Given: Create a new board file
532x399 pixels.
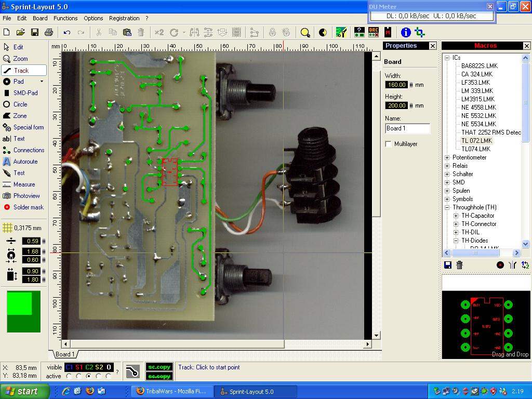Looking at the screenshot, I should coord(6,33).
